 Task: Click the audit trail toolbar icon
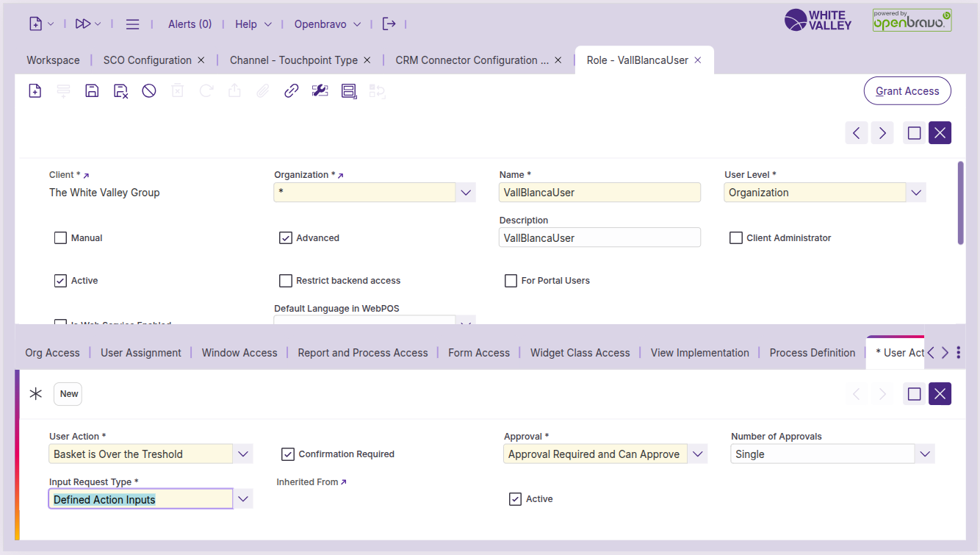pos(349,91)
